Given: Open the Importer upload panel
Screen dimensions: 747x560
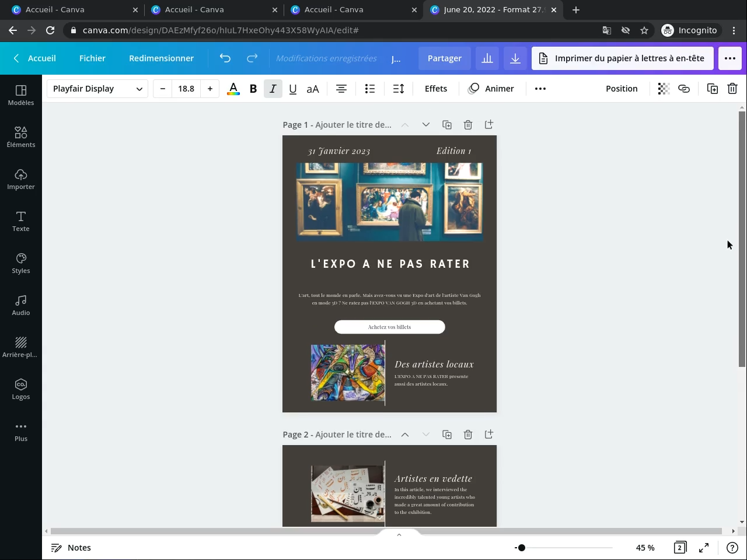Looking at the screenshot, I should pos(21,179).
